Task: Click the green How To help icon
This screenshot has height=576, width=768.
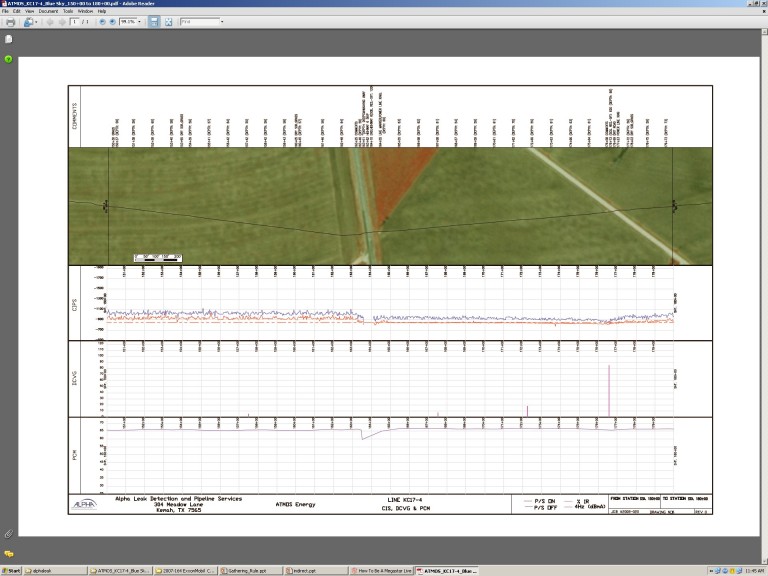Action: point(8,59)
